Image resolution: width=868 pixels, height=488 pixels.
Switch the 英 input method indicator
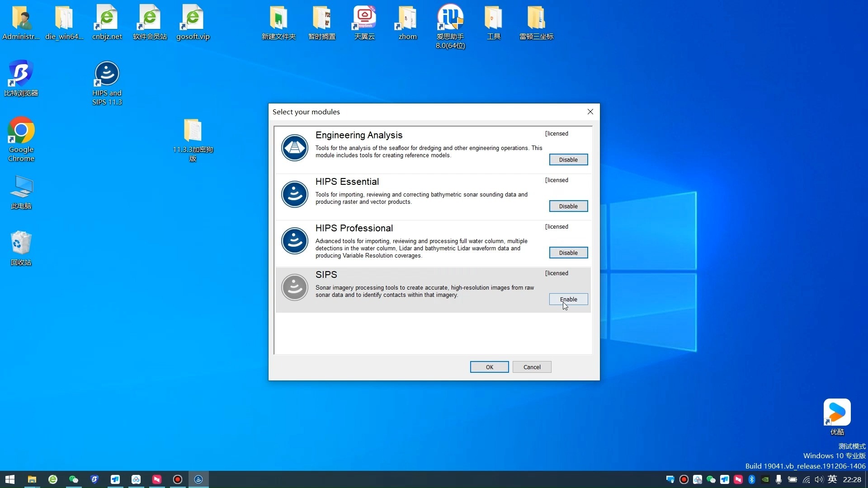(832, 479)
